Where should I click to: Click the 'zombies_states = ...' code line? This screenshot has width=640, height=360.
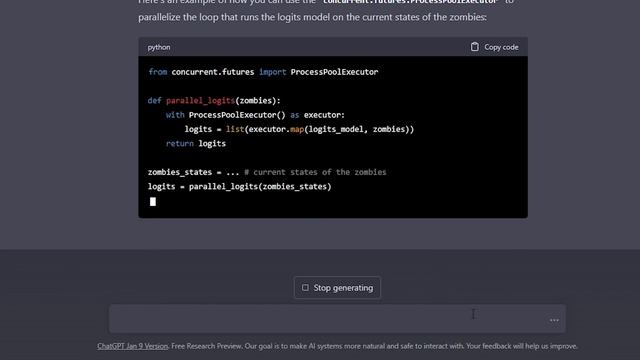click(x=267, y=172)
